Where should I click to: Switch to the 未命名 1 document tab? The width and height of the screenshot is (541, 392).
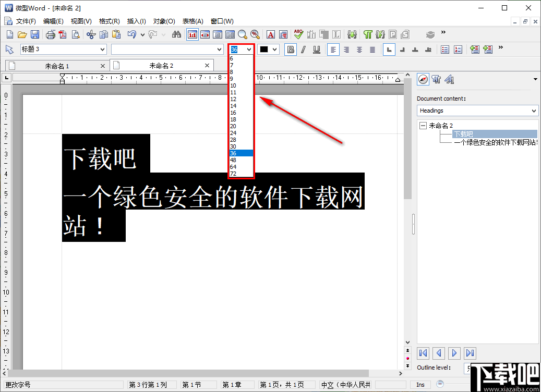click(x=57, y=66)
